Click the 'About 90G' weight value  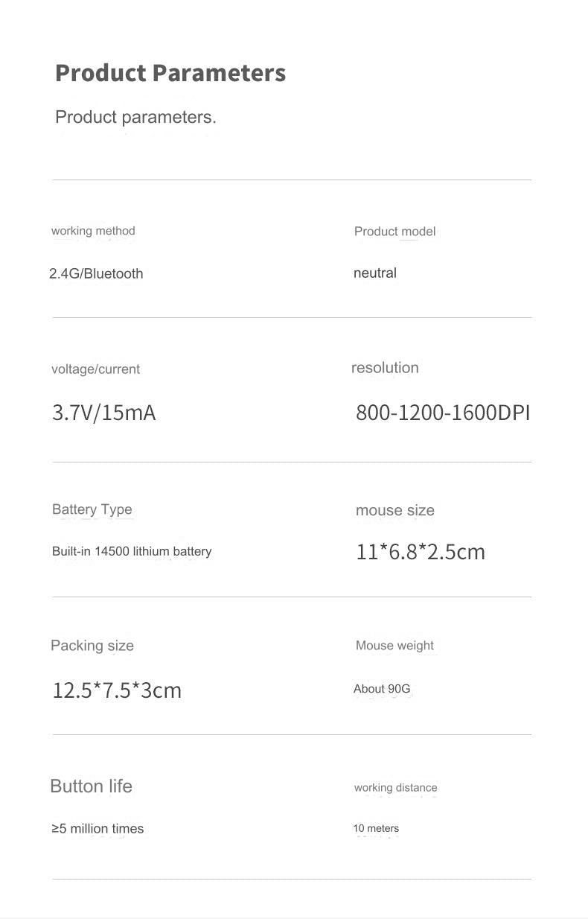[x=382, y=689]
